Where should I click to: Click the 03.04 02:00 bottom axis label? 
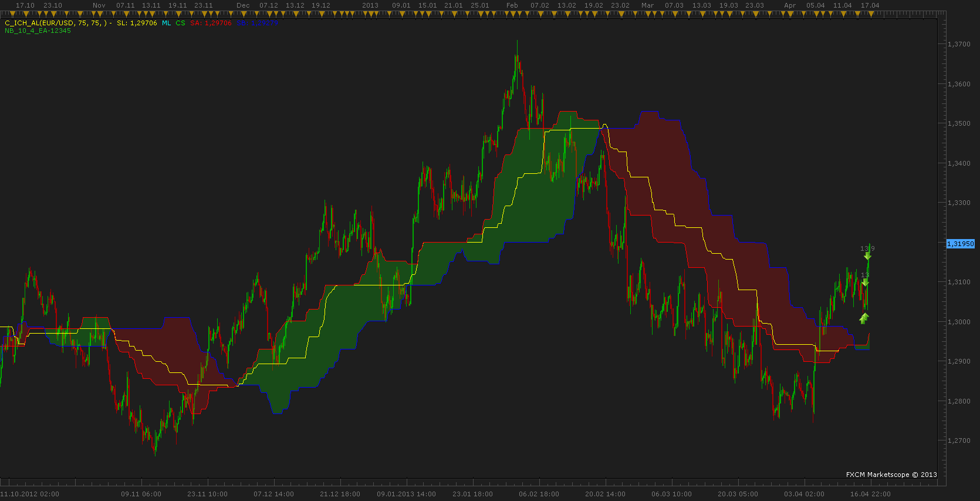pos(805,494)
